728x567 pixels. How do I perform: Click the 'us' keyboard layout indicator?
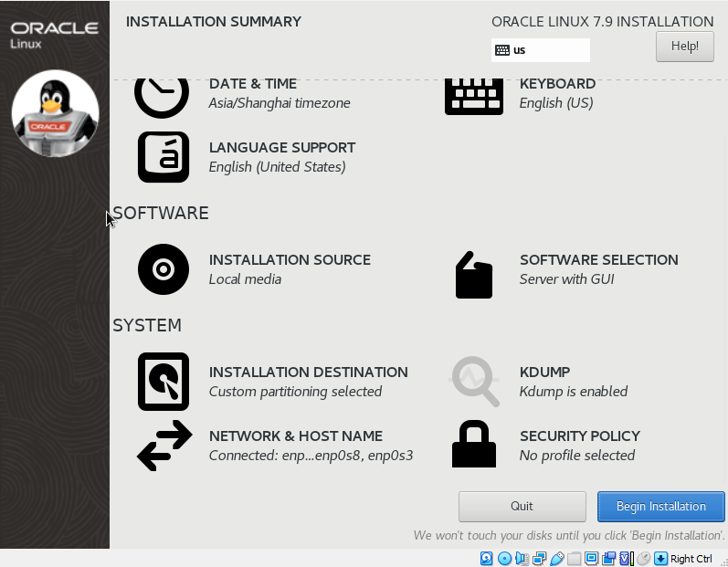pos(540,50)
